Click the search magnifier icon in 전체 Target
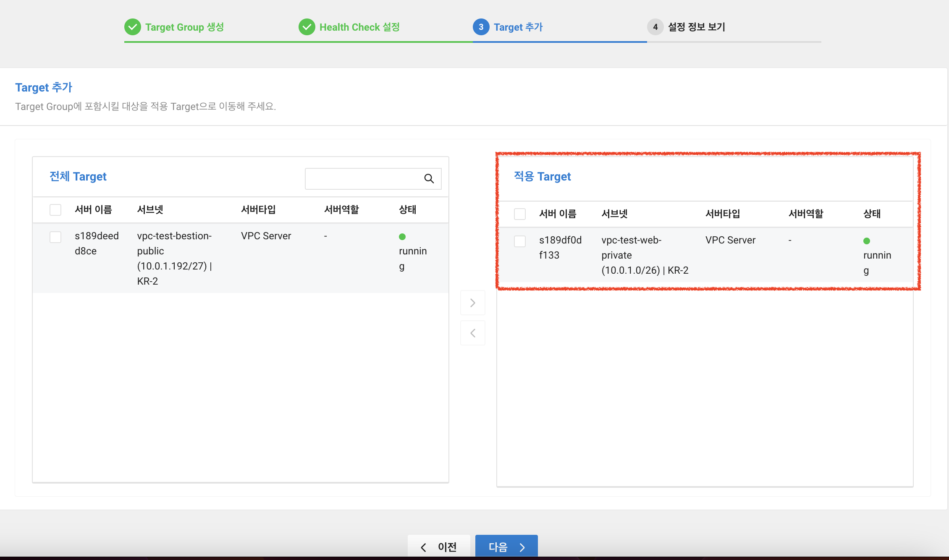Screen dimensions: 949x560 (429, 178)
